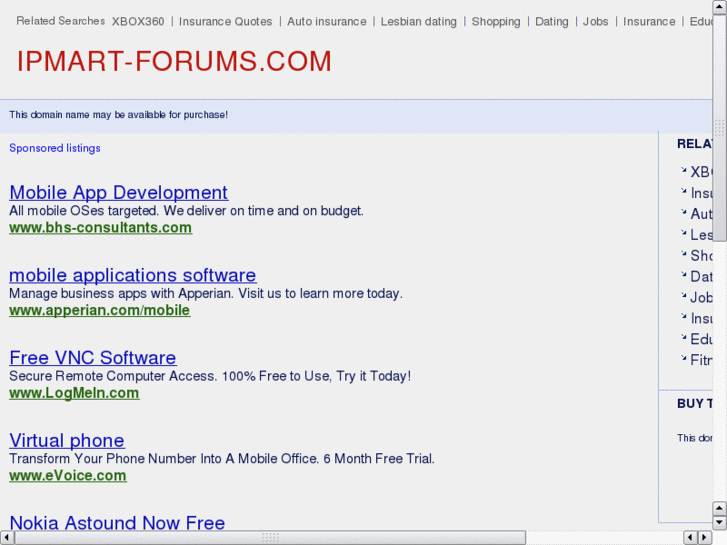Open the Sponsored listings link

(x=55, y=148)
